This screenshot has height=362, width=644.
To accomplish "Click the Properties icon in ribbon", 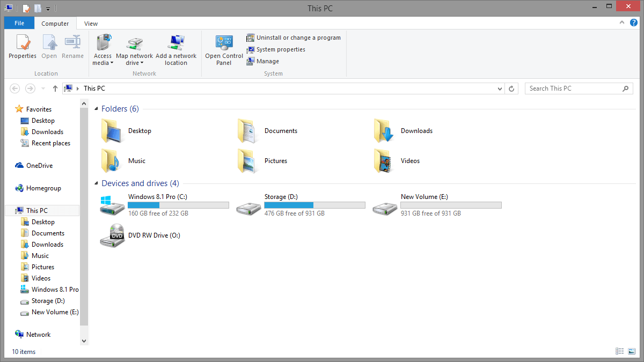I will point(22,42).
